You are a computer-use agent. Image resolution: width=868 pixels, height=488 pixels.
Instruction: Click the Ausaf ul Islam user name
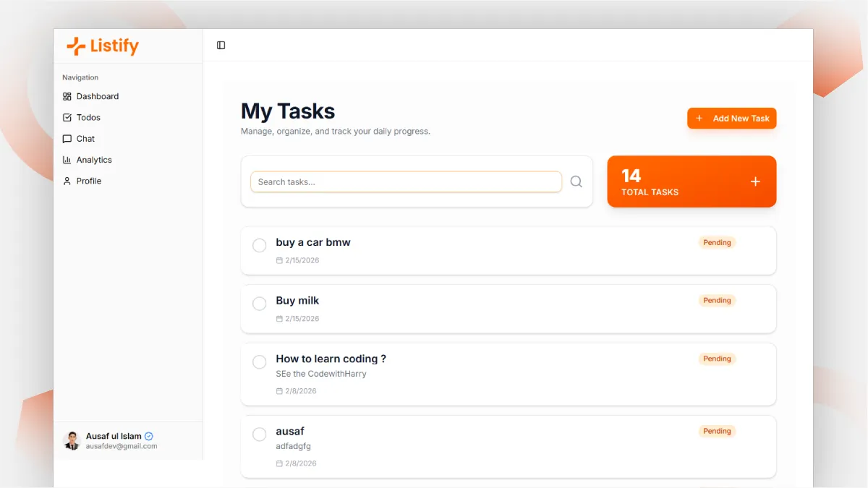click(x=114, y=436)
